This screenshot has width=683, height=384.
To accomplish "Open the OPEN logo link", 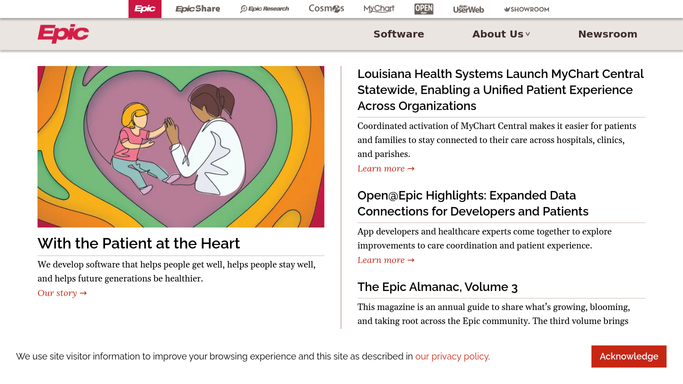I will [x=424, y=9].
